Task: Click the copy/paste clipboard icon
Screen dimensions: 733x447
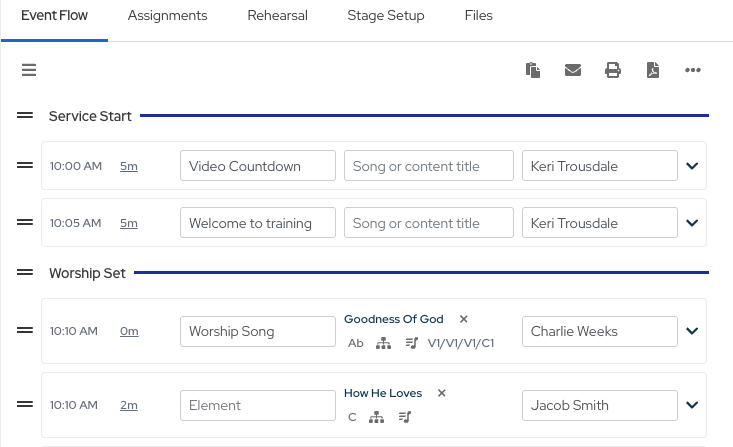Action: point(533,70)
